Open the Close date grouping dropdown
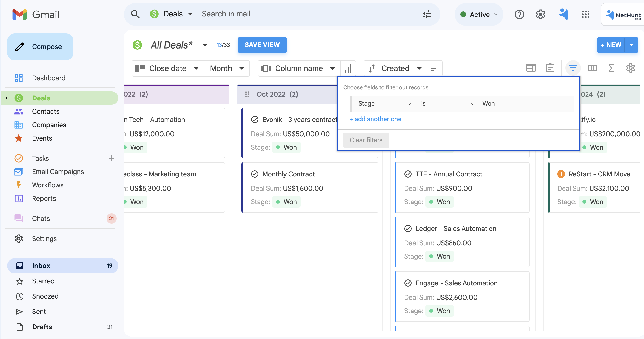Image resolution: width=644 pixels, height=339 pixels. [168, 68]
